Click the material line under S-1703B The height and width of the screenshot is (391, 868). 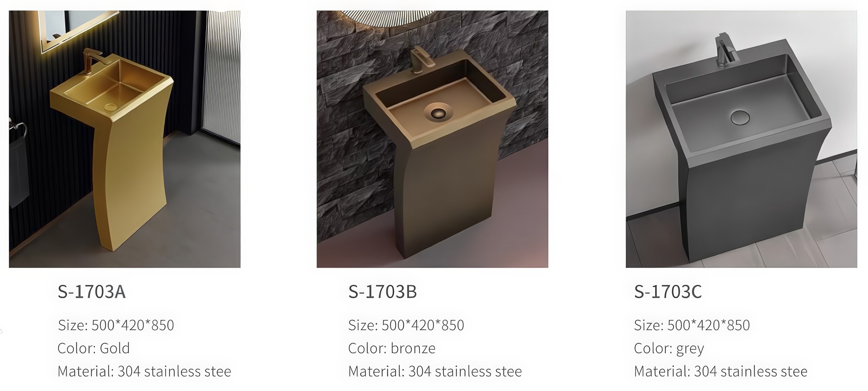[435, 372]
